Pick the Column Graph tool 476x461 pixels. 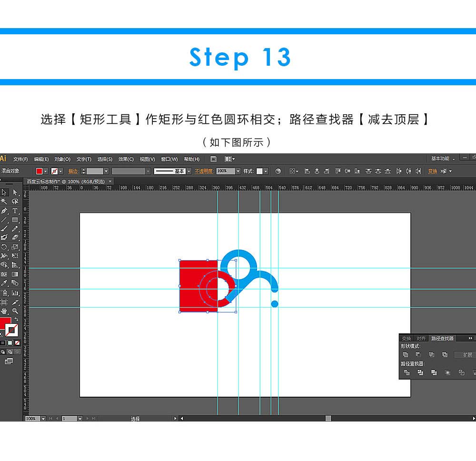click(15, 293)
